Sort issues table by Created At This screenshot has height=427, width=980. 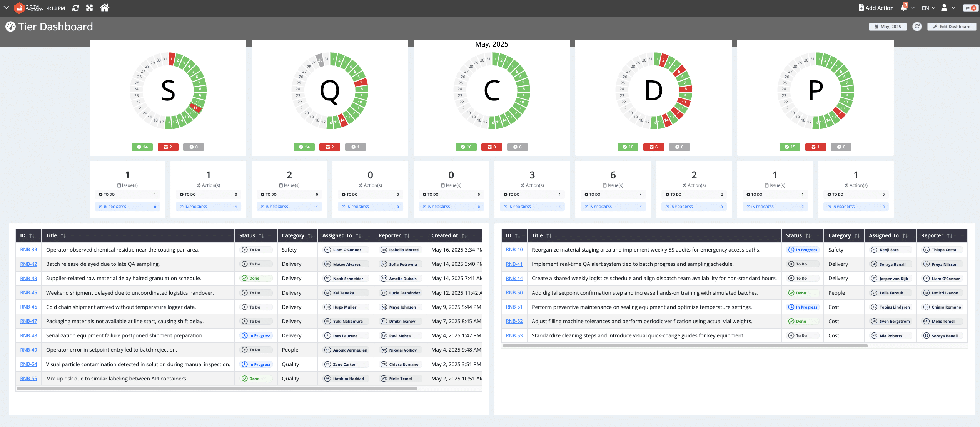464,235
